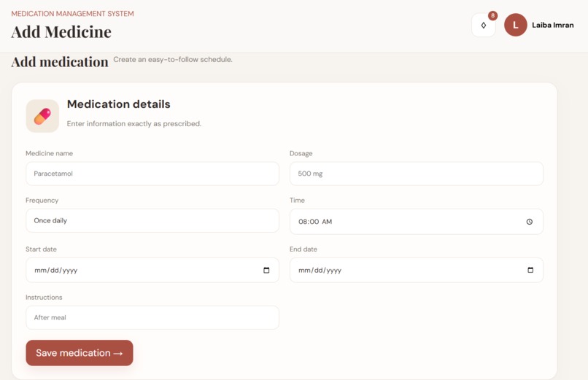Screen dimensions: 588x380
Task: Click the Add Medicine page title
Action: point(61,32)
